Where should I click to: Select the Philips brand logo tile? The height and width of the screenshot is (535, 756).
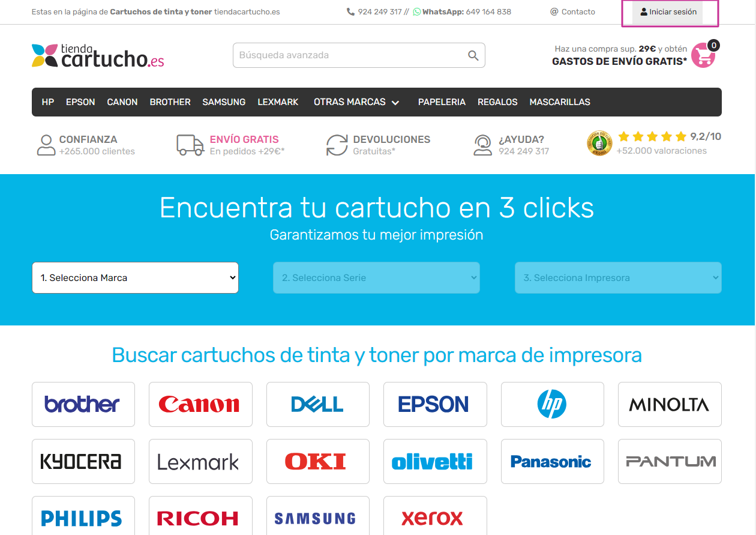click(x=83, y=516)
